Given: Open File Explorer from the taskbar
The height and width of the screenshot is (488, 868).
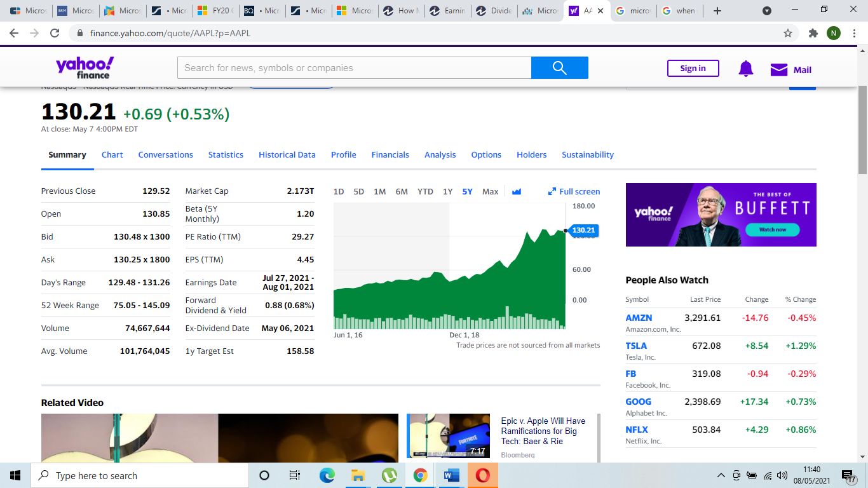Looking at the screenshot, I should click(358, 475).
